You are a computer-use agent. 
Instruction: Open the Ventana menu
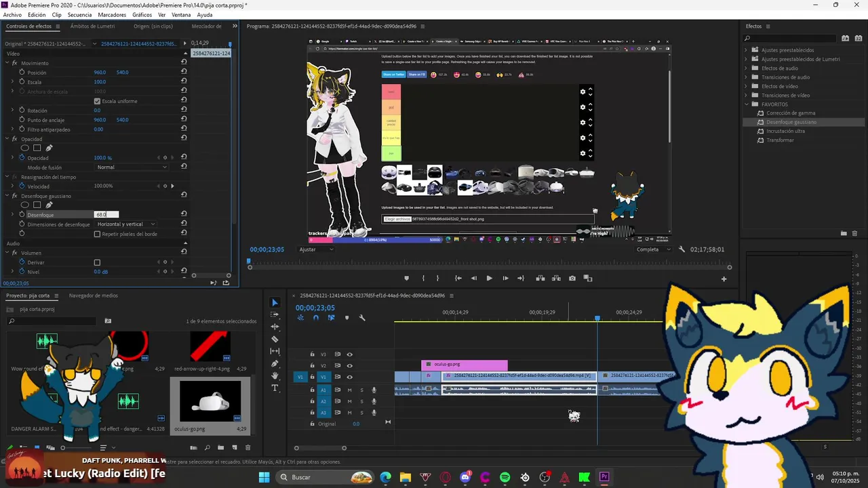(x=181, y=14)
